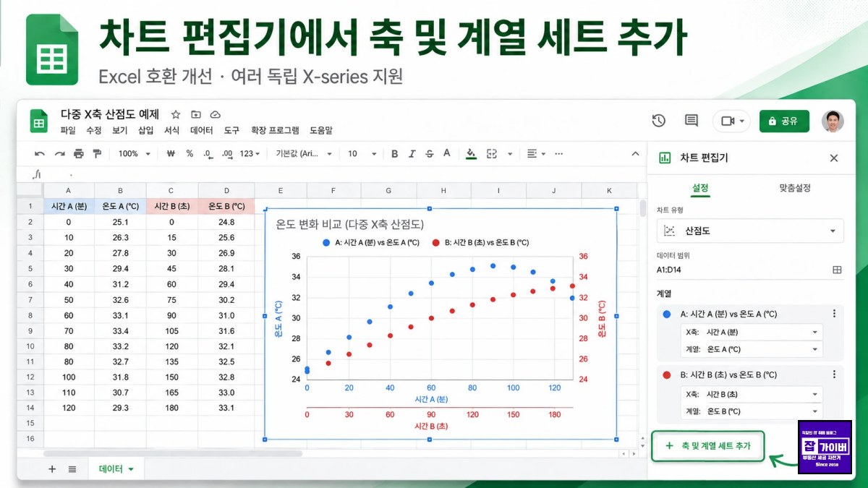The height and width of the screenshot is (488, 868).
Task: Open series B X축 dropdown
Action: 752,394
